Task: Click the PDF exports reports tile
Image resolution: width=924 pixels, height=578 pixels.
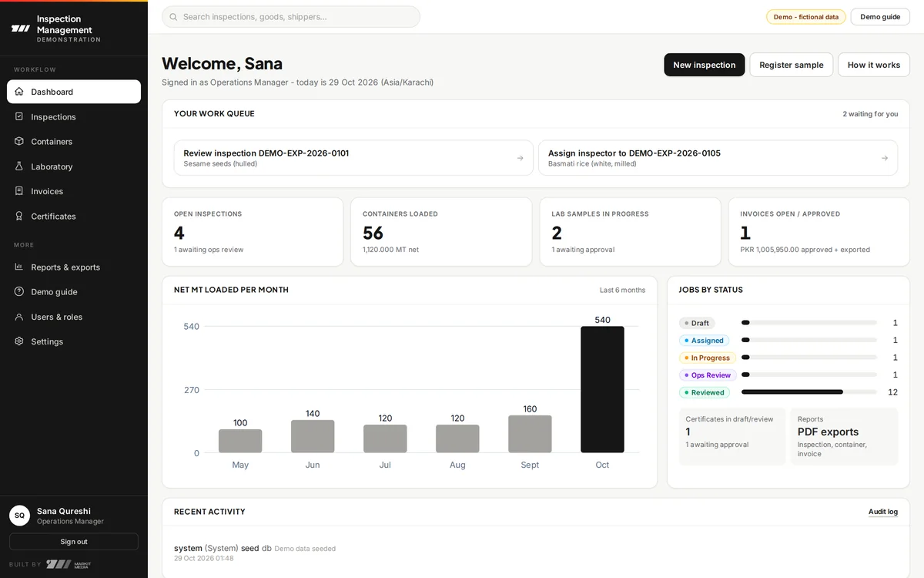Action: pos(844,436)
